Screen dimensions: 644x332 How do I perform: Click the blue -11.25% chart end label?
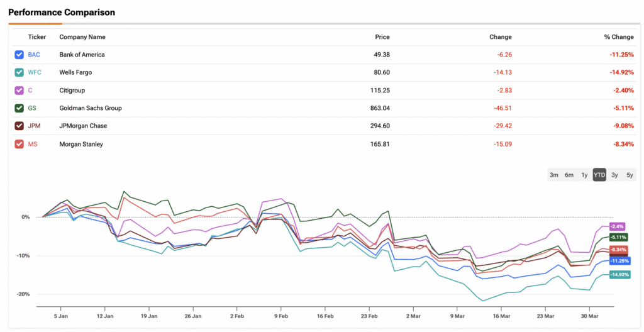(619, 260)
